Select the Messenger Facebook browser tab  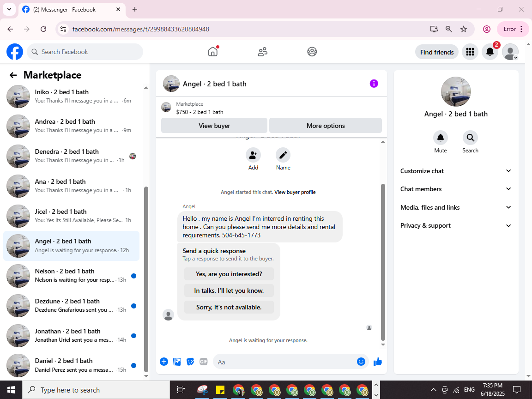(x=72, y=10)
